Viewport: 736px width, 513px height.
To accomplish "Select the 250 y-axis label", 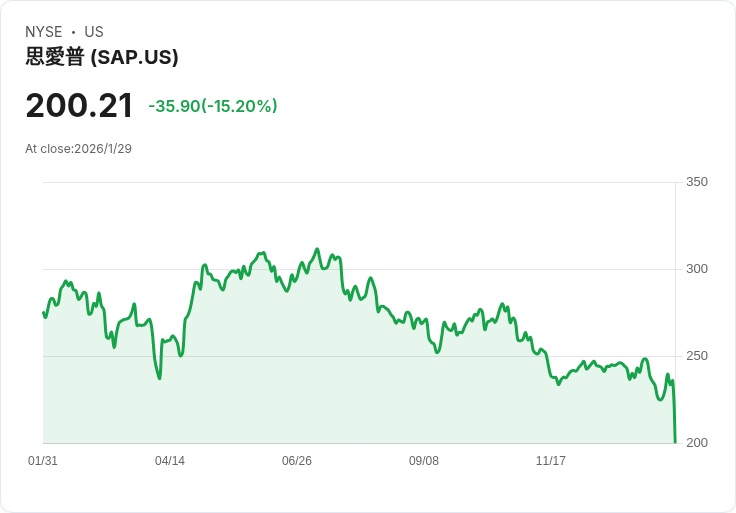I will (x=697, y=356).
